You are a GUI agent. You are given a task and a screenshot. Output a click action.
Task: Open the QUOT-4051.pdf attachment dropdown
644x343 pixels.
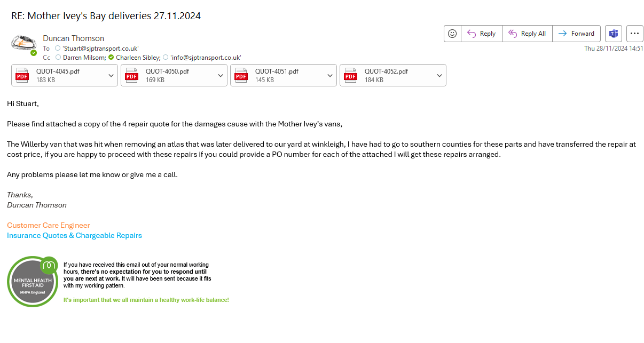330,76
